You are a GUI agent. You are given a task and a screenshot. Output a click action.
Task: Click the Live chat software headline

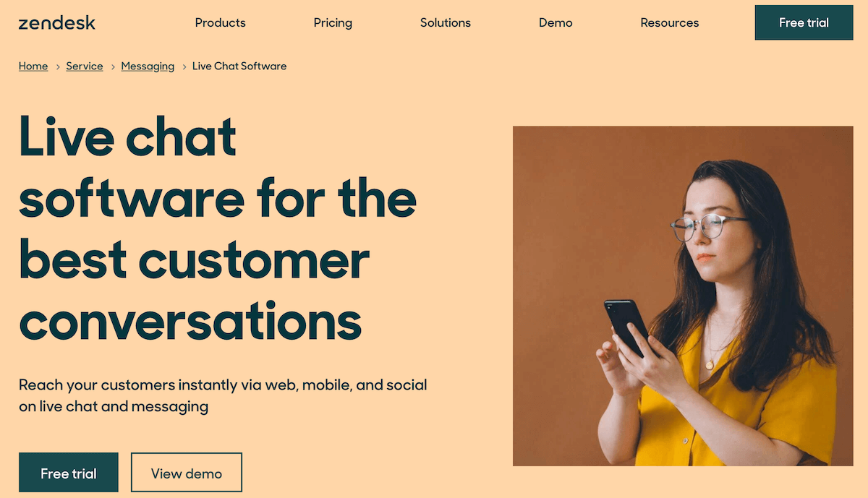pos(217,228)
